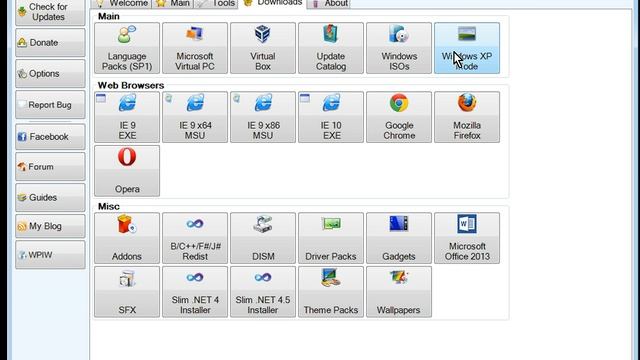Switch to the Main tab
This screenshot has height=360, width=640.
[173, 4]
